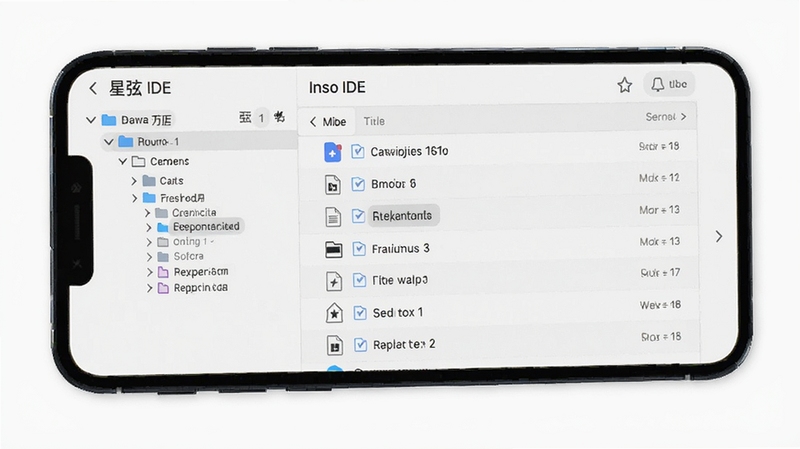Open the Rtekantonls item
The height and width of the screenshot is (449, 800).
(402, 216)
